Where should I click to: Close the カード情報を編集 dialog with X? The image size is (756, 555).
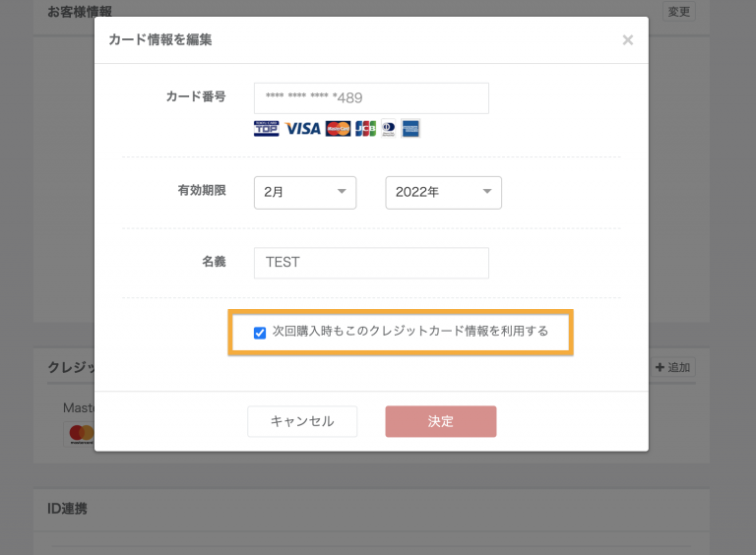click(628, 40)
